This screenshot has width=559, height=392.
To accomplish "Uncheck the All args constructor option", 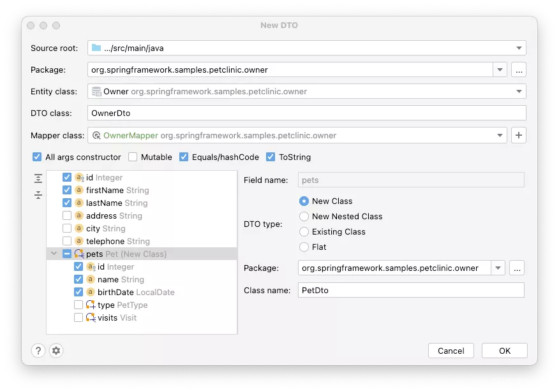I will pyautogui.click(x=37, y=157).
